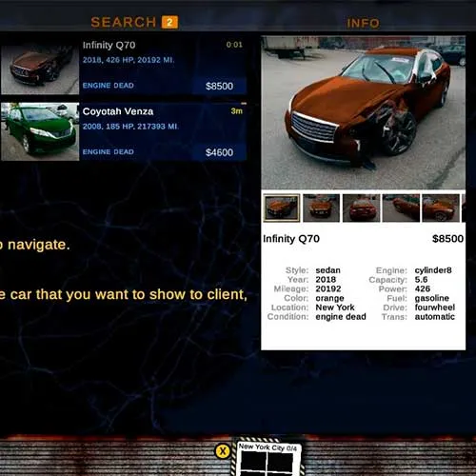The width and height of the screenshot is (476, 476).
Task: Click the '2008, 185 HP, 217393 MI.' specs line
Action: tap(130, 127)
